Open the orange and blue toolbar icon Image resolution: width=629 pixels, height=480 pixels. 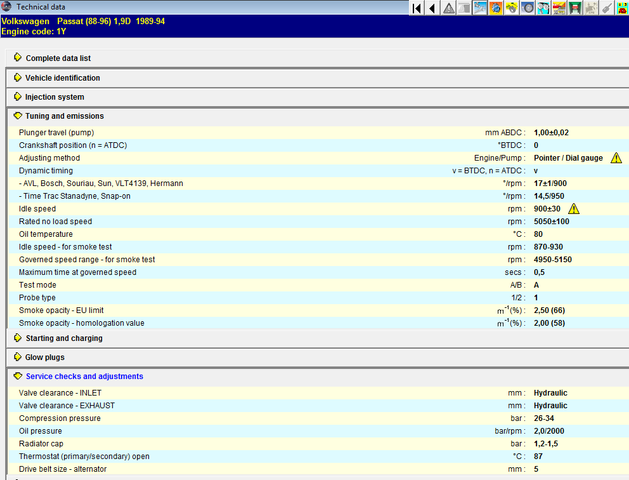click(x=496, y=8)
